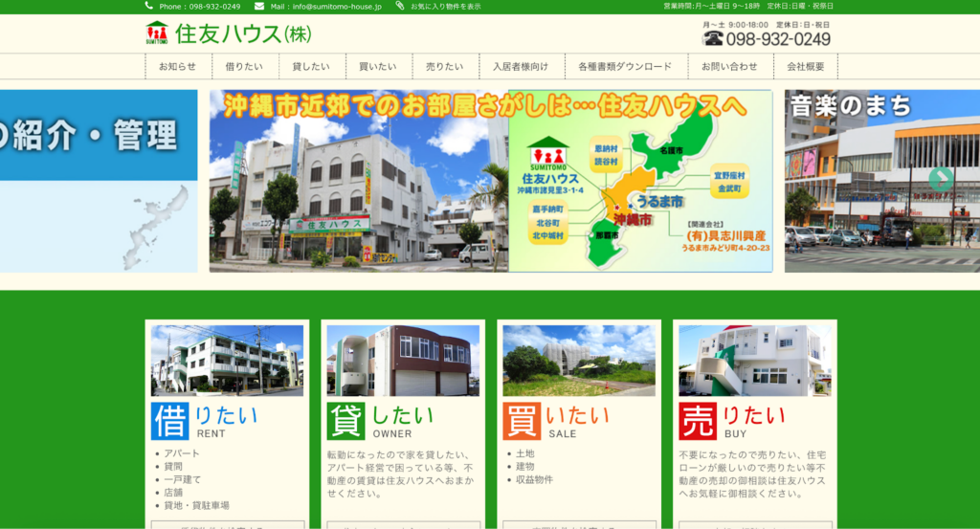Image resolution: width=980 pixels, height=529 pixels.
Task: Advance slider with the right arrow button
Action: [x=941, y=179]
